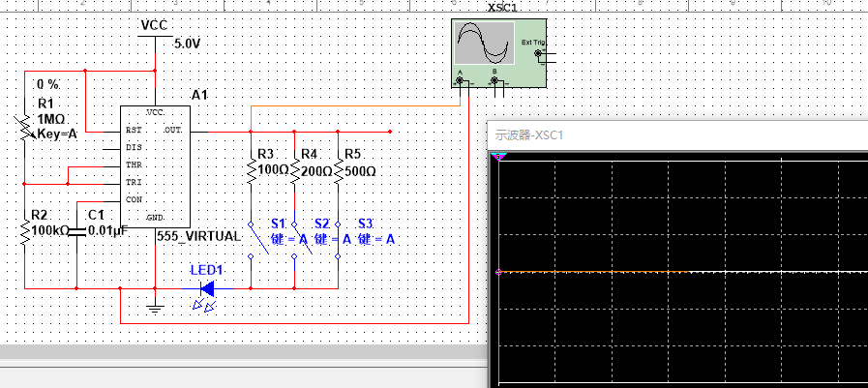868x388 pixels.
Task: Click the R1 1MΩ potentiometer symbol
Action: [25, 128]
